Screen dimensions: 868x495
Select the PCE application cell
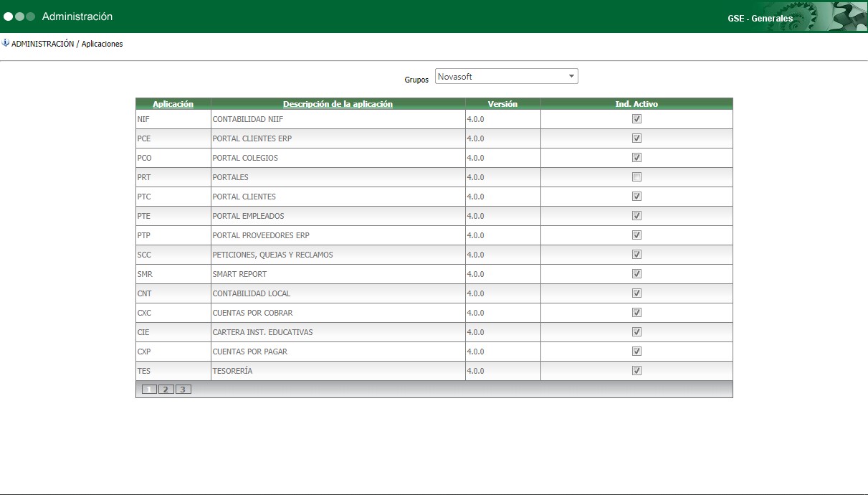pyautogui.click(x=173, y=138)
